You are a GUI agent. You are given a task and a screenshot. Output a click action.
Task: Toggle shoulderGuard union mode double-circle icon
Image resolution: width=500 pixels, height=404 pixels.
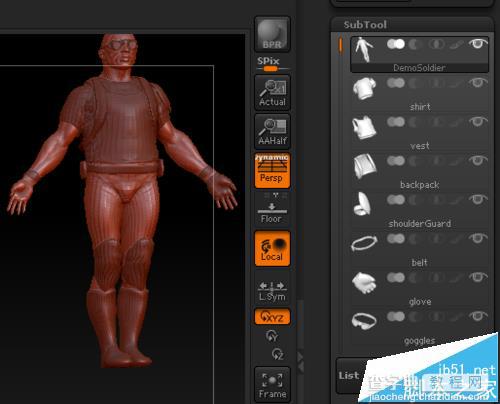point(396,200)
